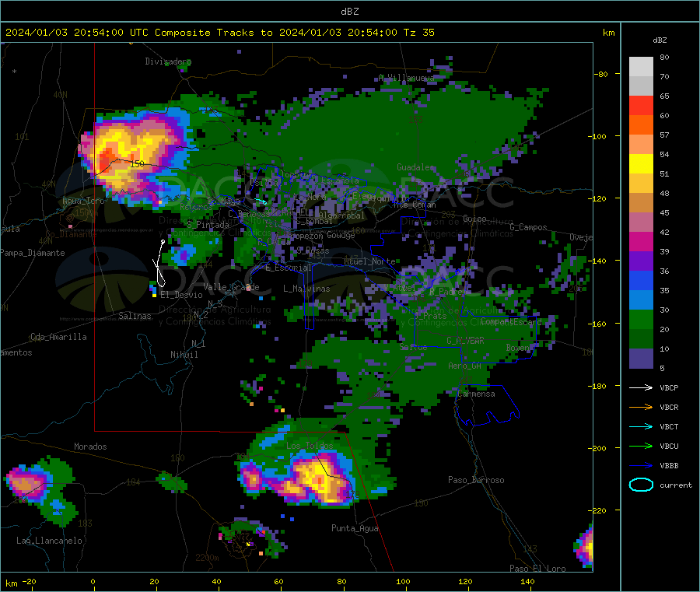Select the Punta_Agua label
700x592 pixels.
pos(355,528)
